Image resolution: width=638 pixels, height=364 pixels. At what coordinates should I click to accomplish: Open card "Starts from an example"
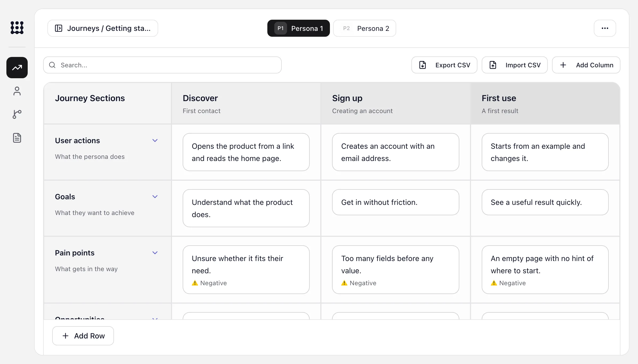(545, 152)
